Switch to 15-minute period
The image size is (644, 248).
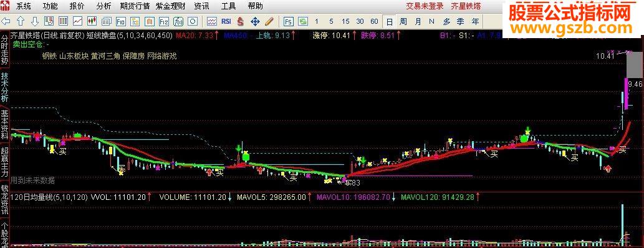pos(345,21)
